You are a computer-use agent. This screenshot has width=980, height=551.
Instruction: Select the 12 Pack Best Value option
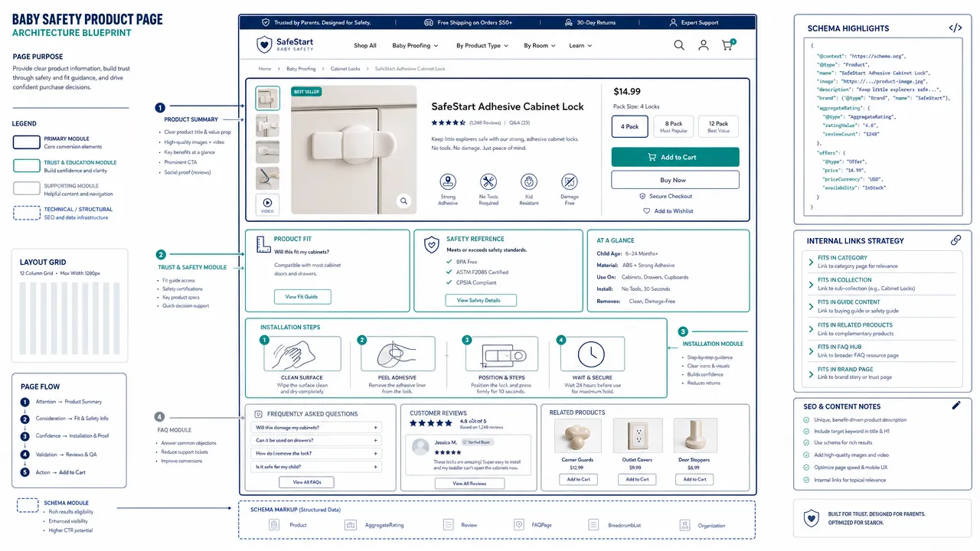pyautogui.click(x=718, y=126)
